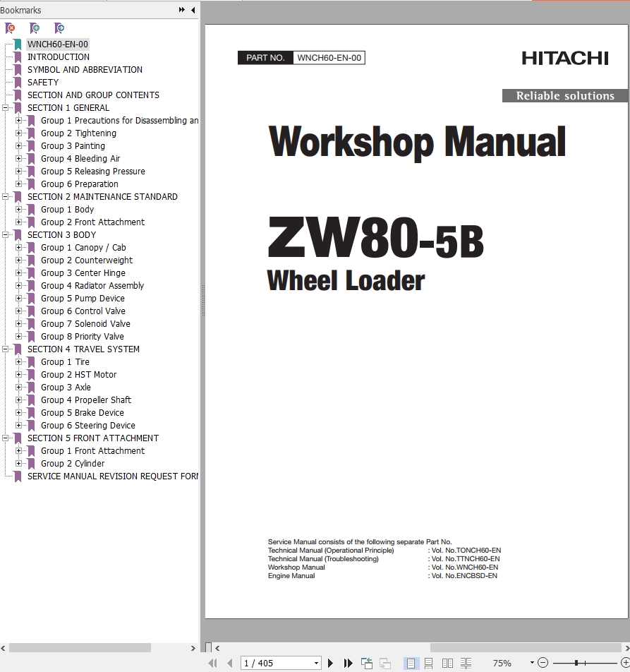Enable single page view
The height and width of the screenshot is (672, 630).
click(411, 663)
